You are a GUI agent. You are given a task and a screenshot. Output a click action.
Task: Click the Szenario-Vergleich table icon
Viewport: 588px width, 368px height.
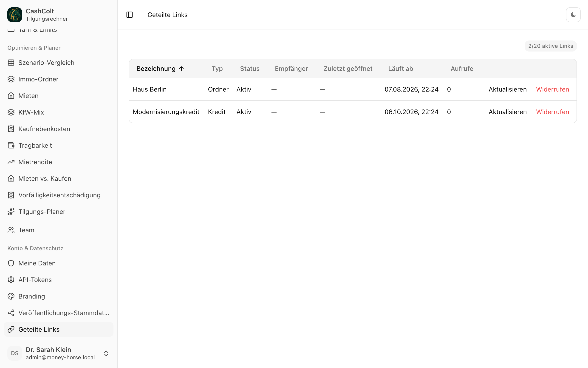[11, 63]
